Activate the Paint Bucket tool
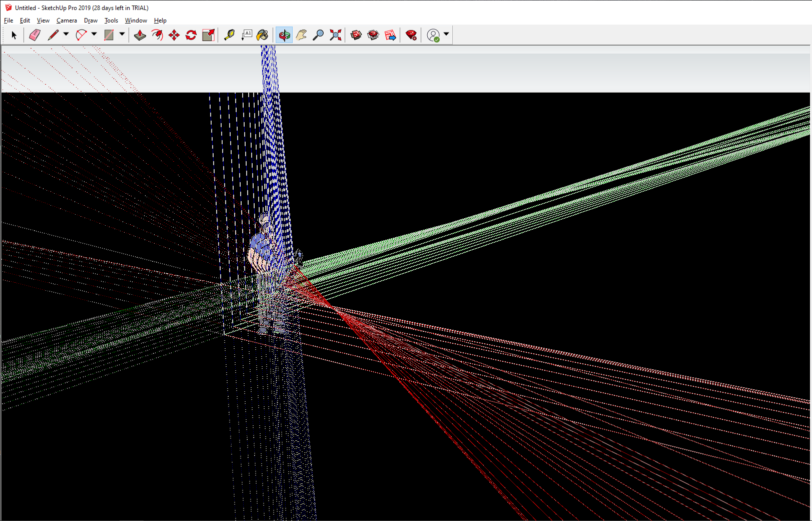 [263, 35]
